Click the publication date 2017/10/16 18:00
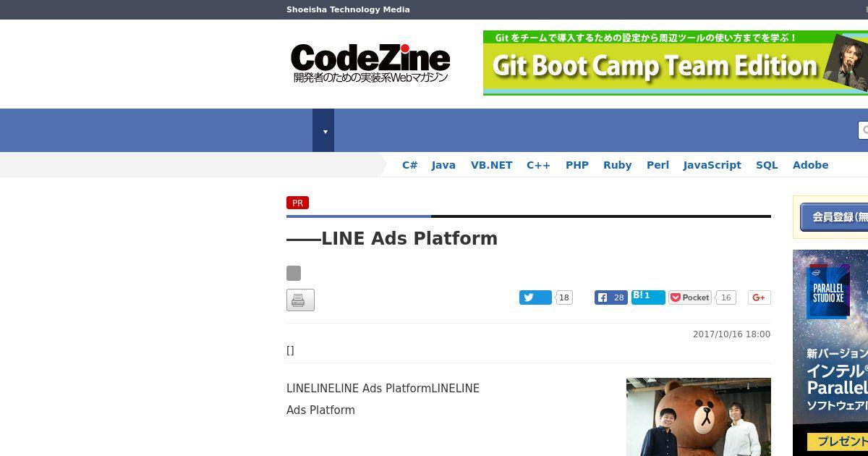This screenshot has width=868, height=456. coord(731,334)
